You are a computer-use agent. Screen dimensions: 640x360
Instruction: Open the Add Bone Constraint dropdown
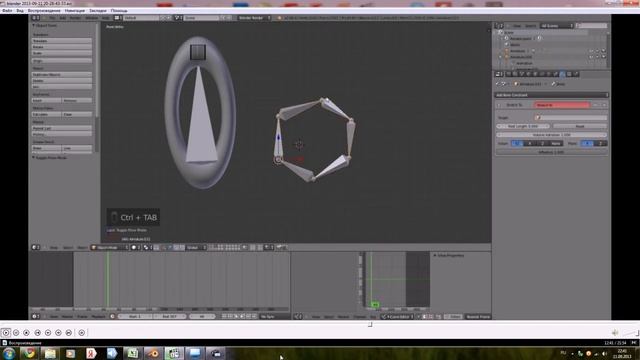pos(551,95)
